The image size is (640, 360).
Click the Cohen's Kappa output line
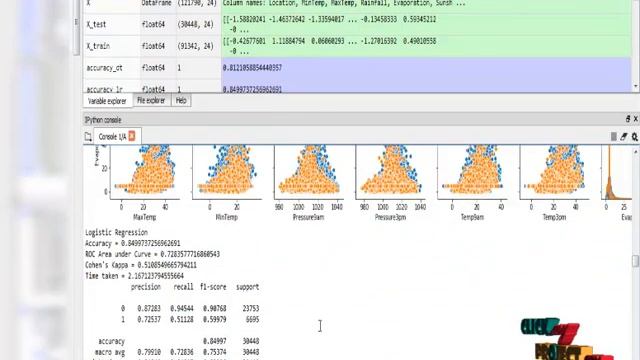point(141,265)
